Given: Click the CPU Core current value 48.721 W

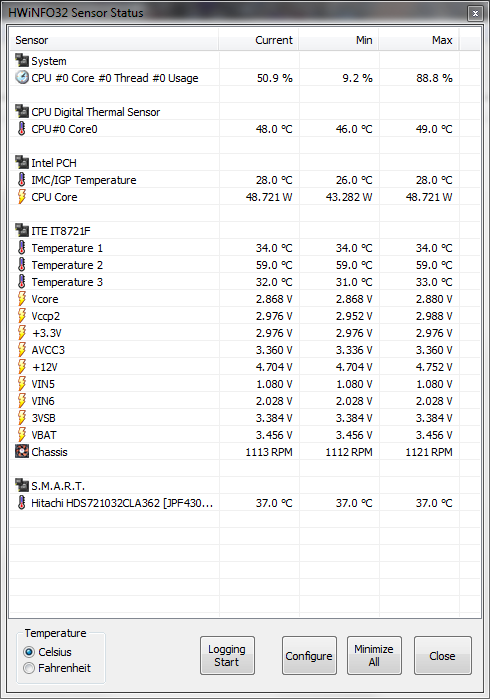Looking at the screenshot, I should [269, 197].
